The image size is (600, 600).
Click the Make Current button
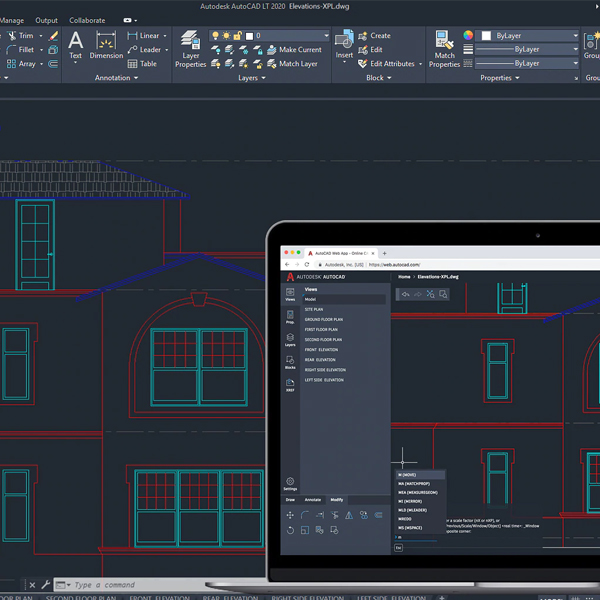[x=300, y=50]
